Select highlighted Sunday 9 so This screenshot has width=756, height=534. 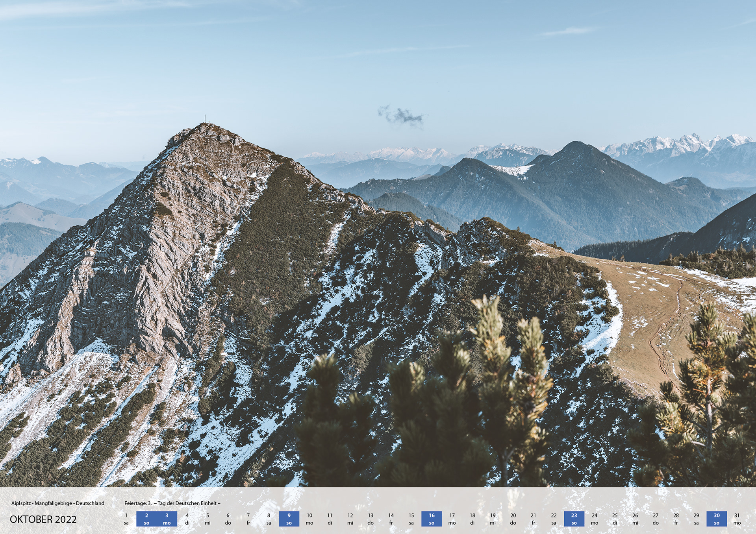coord(289,519)
